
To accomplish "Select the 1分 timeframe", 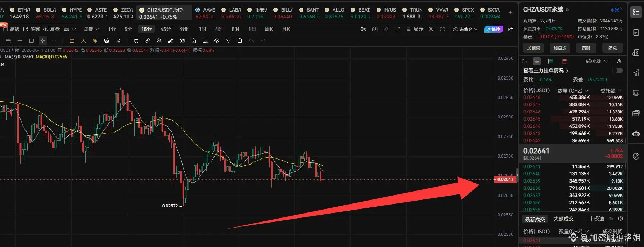I will 112,29.
